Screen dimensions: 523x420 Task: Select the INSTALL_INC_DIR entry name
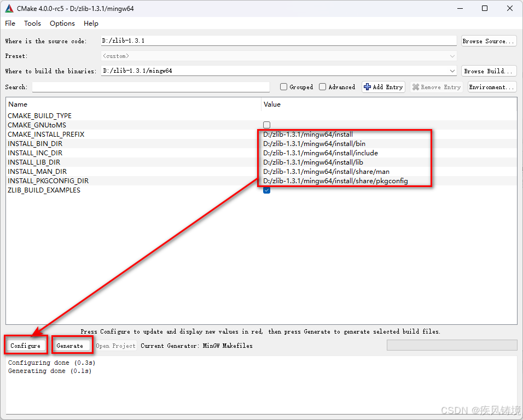pos(35,153)
